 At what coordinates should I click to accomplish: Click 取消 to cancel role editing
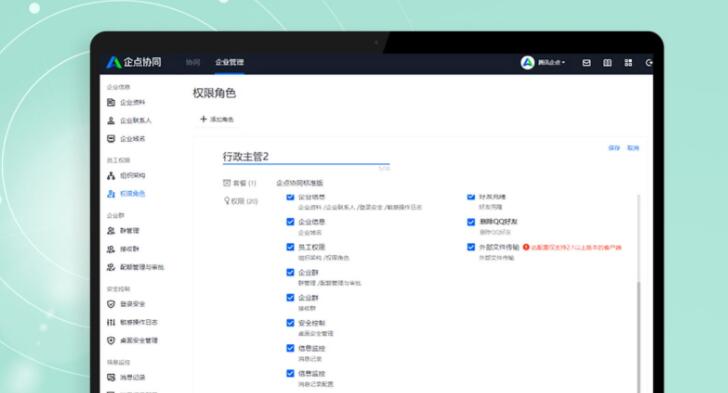[633, 148]
